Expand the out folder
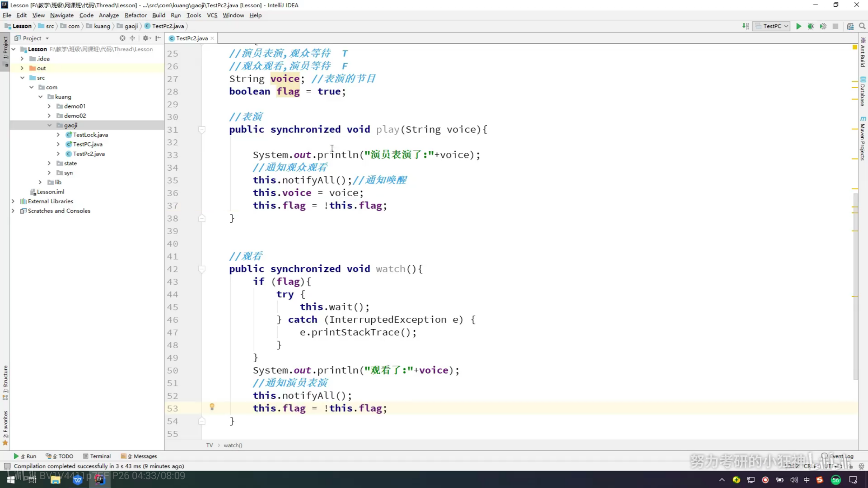Viewport: 868px width, 488px height. click(22, 68)
